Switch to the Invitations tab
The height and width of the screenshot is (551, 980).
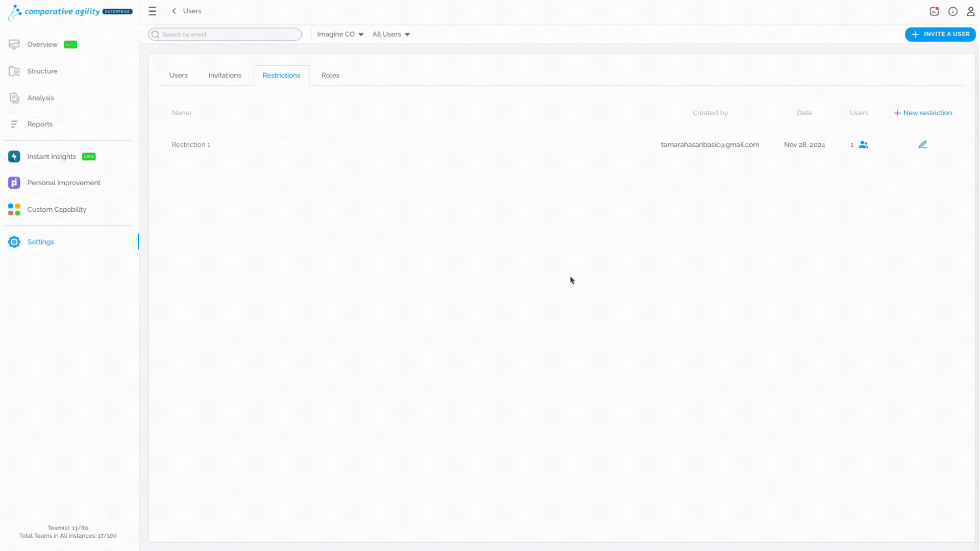(225, 76)
